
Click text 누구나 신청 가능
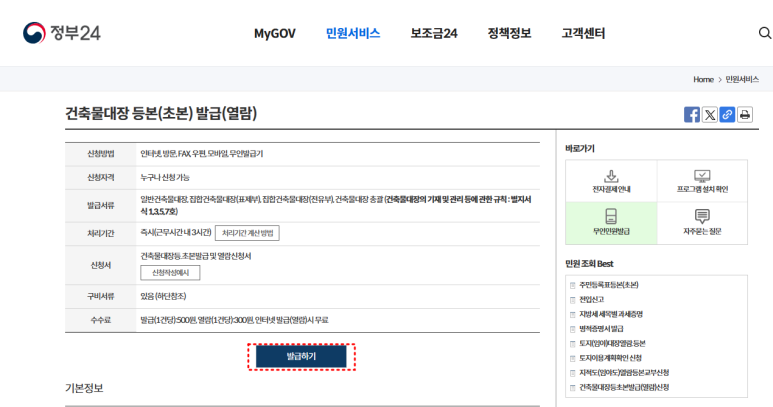click(x=165, y=177)
